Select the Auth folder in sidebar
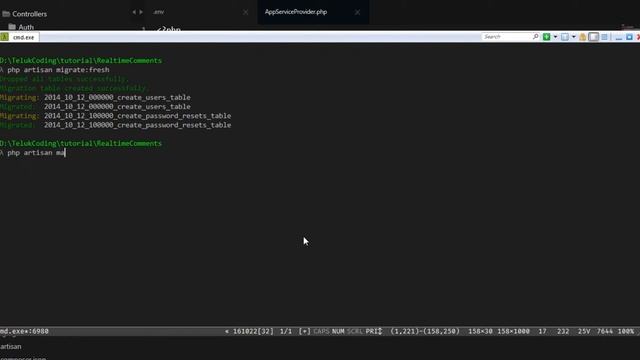 pyautogui.click(x=26, y=27)
